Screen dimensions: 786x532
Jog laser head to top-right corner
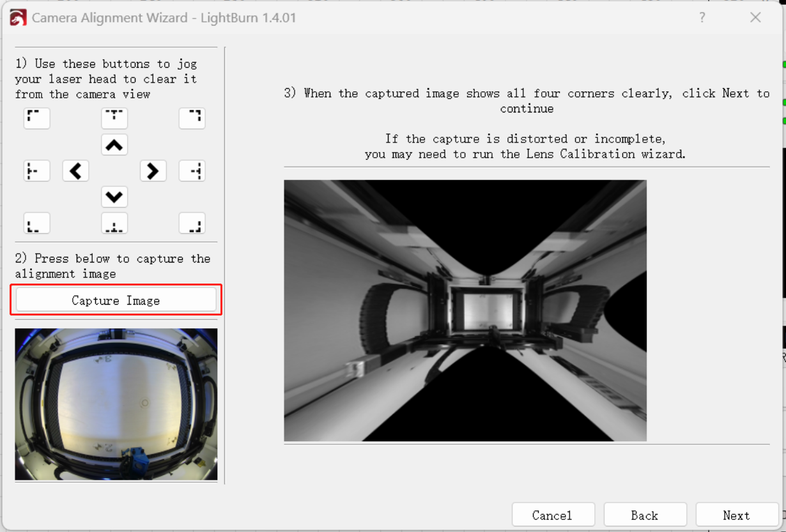[192, 119]
